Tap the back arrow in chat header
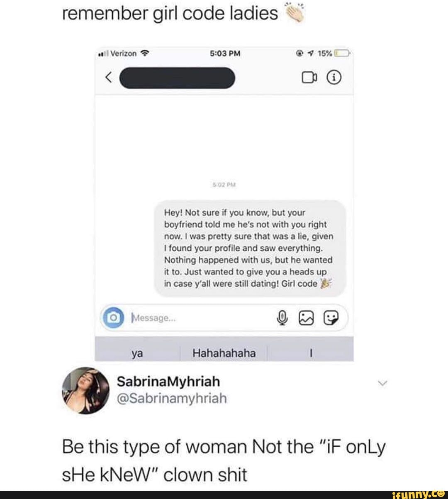The height and width of the screenshot is (499, 448). 108,78
